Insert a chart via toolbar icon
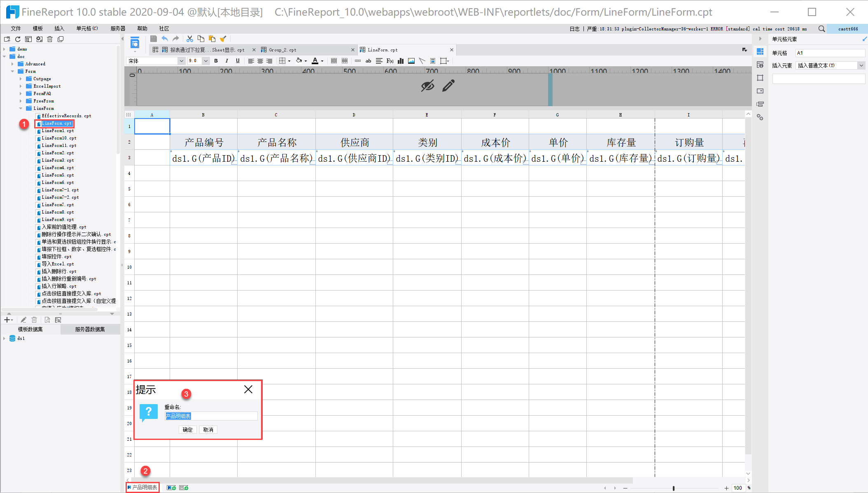 400,61
